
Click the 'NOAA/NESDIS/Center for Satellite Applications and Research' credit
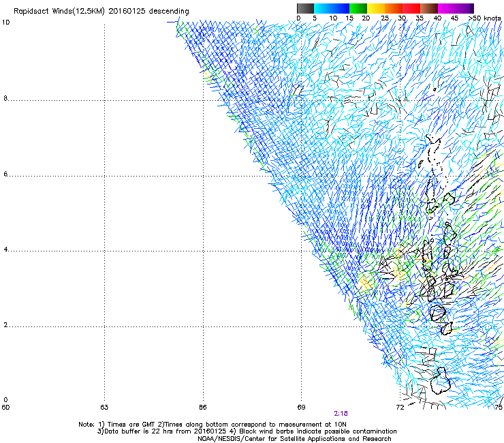tap(294, 438)
